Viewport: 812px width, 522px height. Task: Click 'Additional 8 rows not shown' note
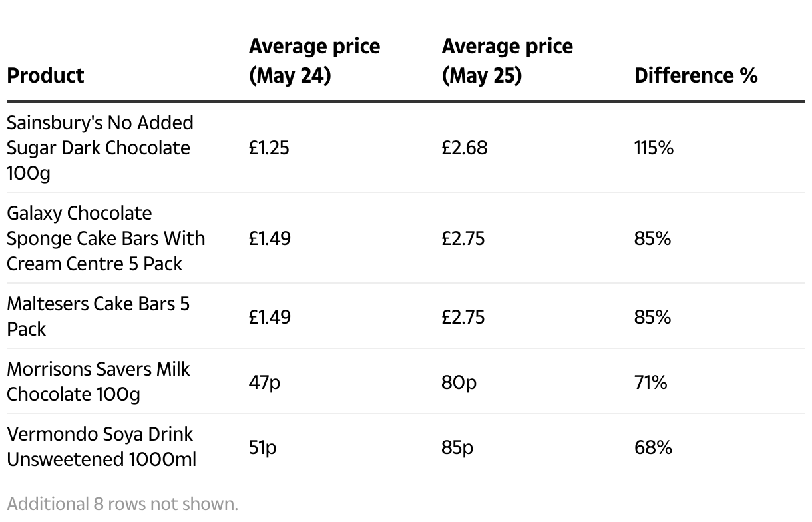coord(122,503)
